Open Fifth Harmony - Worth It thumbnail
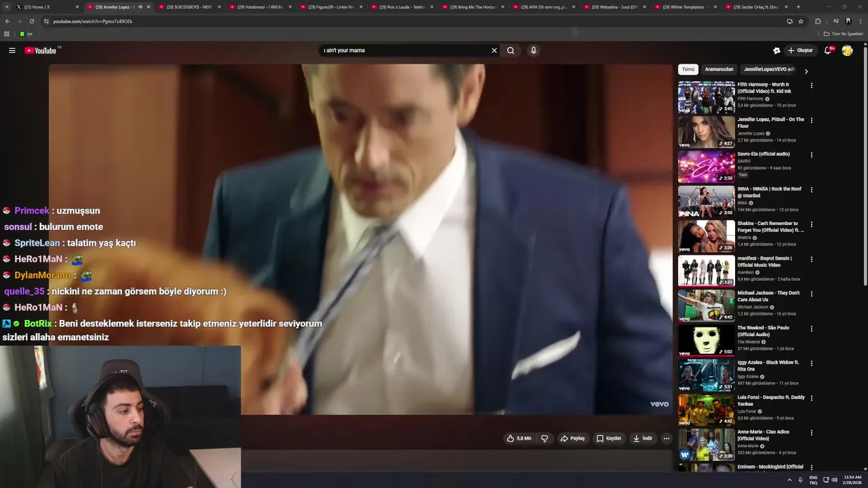 tap(706, 97)
